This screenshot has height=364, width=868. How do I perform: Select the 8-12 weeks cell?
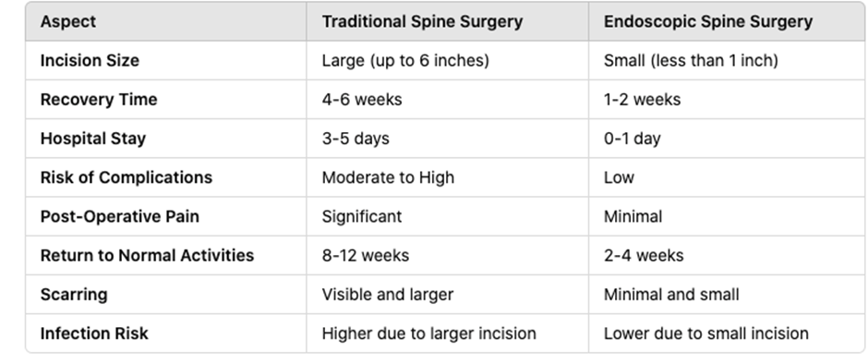click(366, 255)
